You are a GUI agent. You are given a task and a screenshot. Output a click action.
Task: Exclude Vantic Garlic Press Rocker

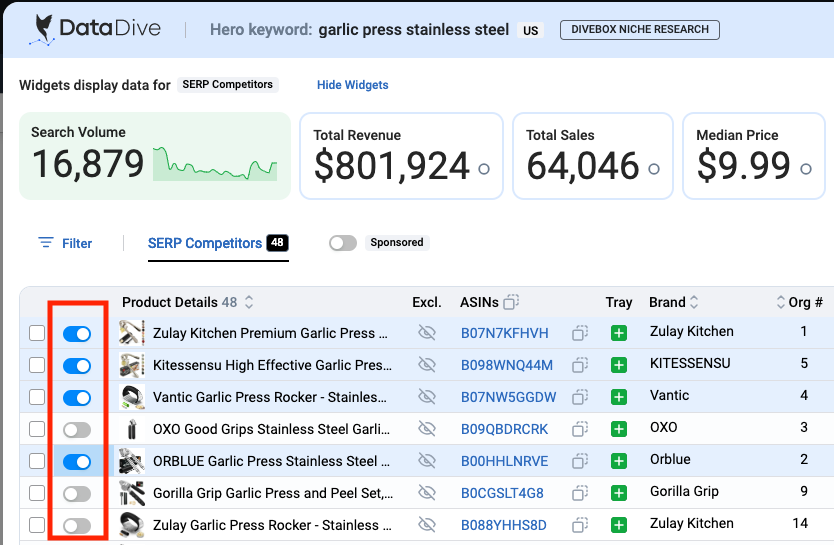tap(427, 397)
